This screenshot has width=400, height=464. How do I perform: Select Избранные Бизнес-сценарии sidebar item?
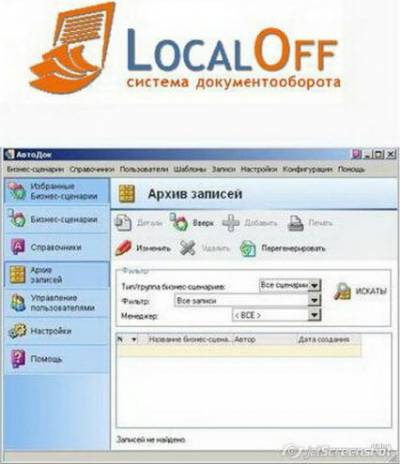(x=57, y=191)
